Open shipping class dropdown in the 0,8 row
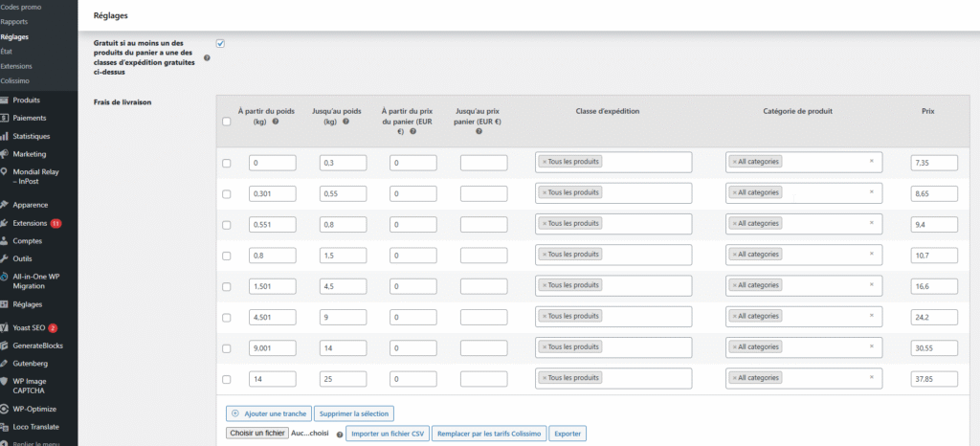 point(612,255)
